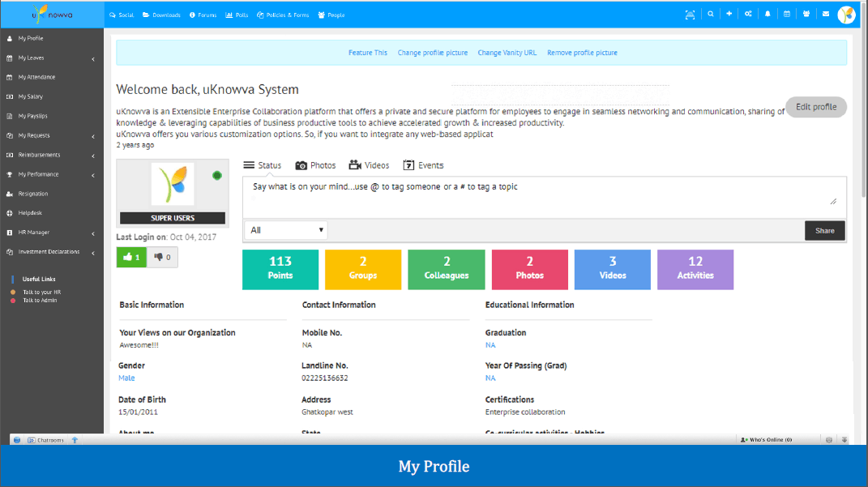Open the All visibility dropdown

click(x=285, y=230)
